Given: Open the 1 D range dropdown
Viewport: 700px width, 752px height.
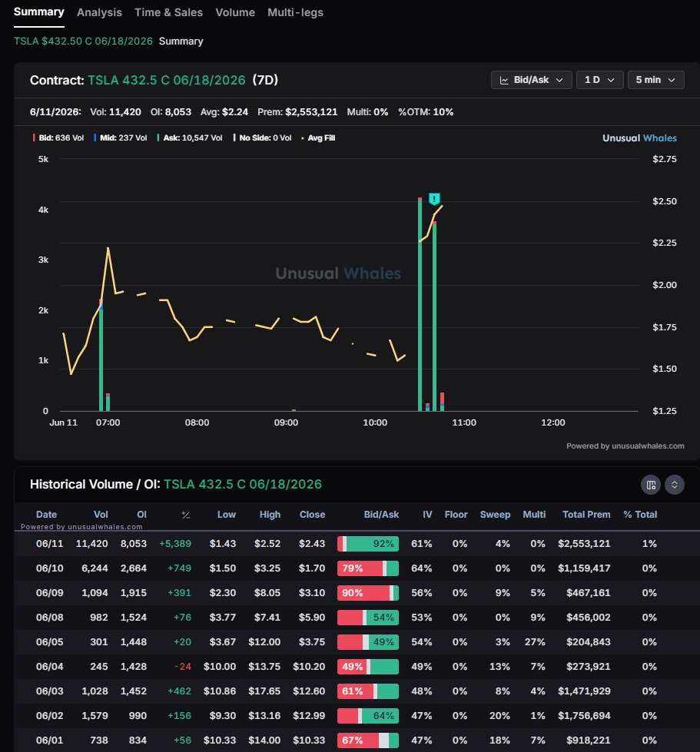Looking at the screenshot, I should [x=600, y=80].
